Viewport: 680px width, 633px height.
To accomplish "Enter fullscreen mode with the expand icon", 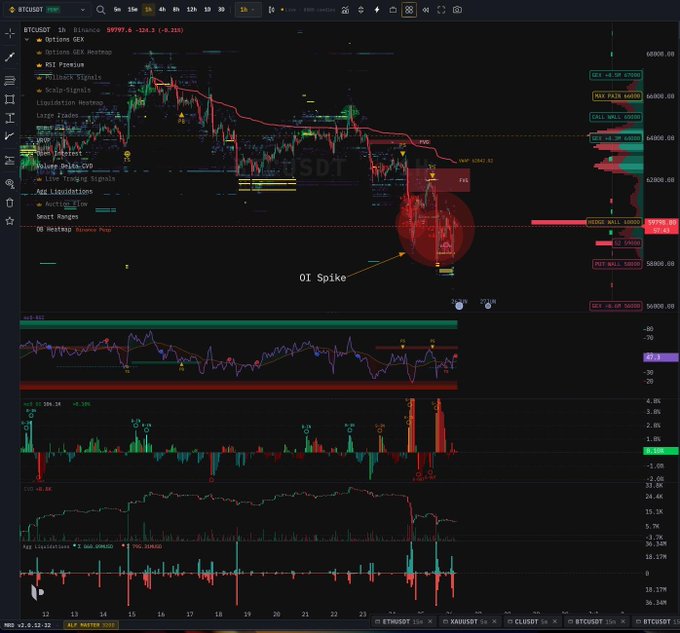I will coord(441,10).
